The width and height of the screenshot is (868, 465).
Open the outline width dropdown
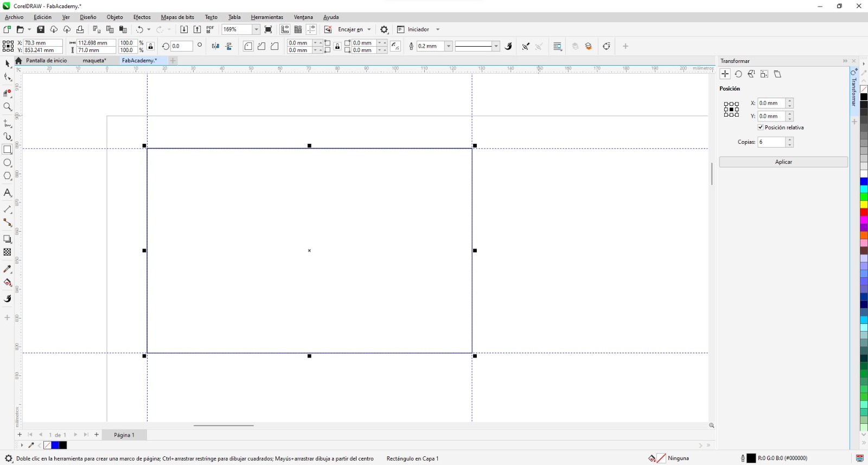coord(449,46)
